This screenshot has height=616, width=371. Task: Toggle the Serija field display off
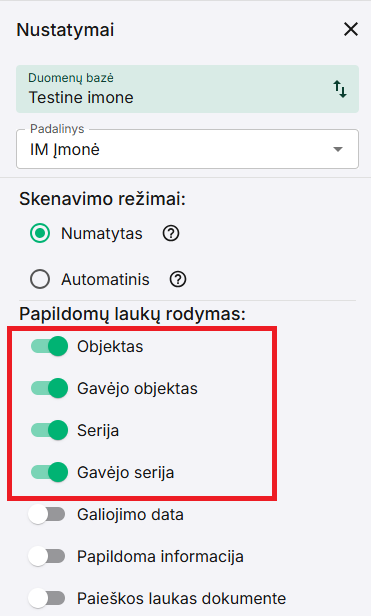(50, 430)
